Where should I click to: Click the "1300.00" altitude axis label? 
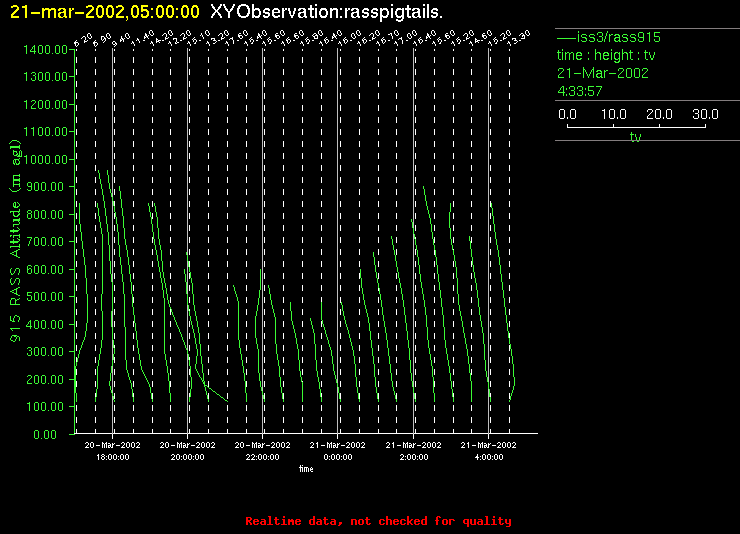[x=45, y=76]
